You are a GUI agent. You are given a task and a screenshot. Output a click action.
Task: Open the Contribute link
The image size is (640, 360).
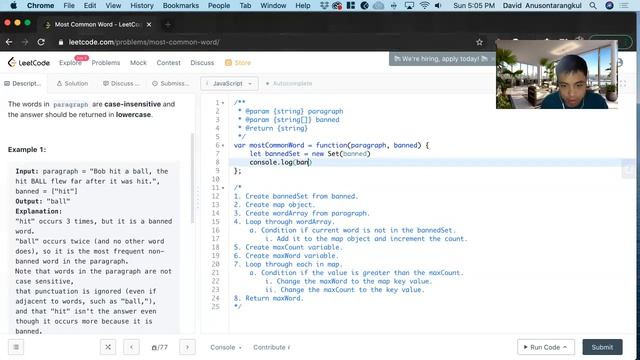pos(271,347)
